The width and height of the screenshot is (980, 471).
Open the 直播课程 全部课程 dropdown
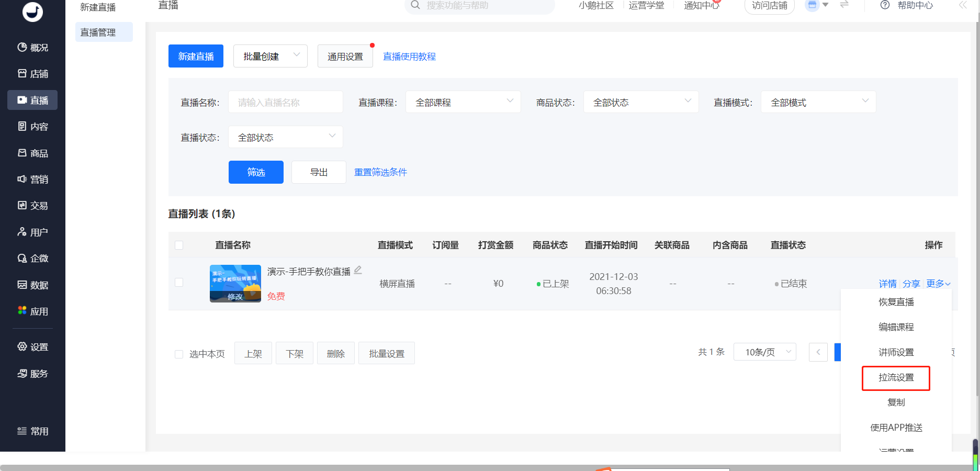coord(463,102)
